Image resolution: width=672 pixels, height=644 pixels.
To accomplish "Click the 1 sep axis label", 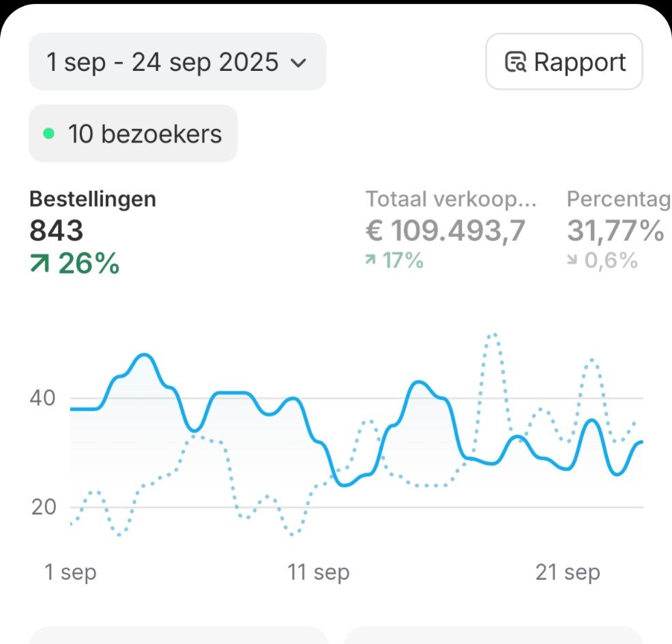I will click(x=70, y=572).
